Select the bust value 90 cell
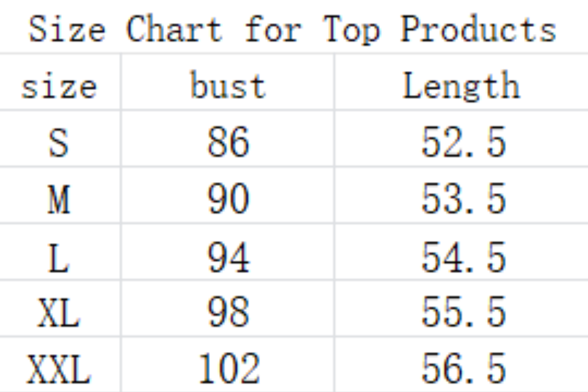 [228, 199]
